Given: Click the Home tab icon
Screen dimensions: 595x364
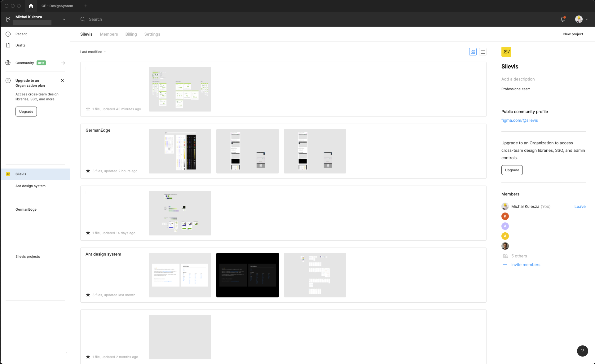Looking at the screenshot, I should click(x=31, y=6).
